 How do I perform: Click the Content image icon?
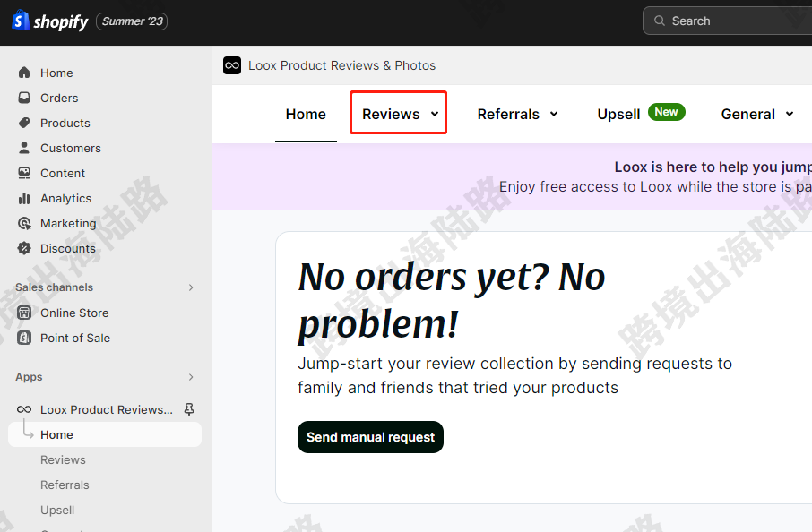(24, 173)
